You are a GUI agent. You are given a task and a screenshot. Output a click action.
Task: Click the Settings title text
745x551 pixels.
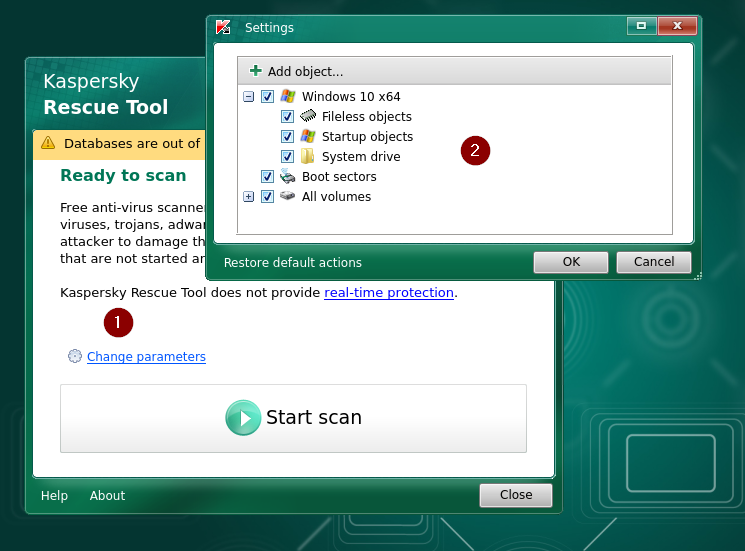[269, 28]
